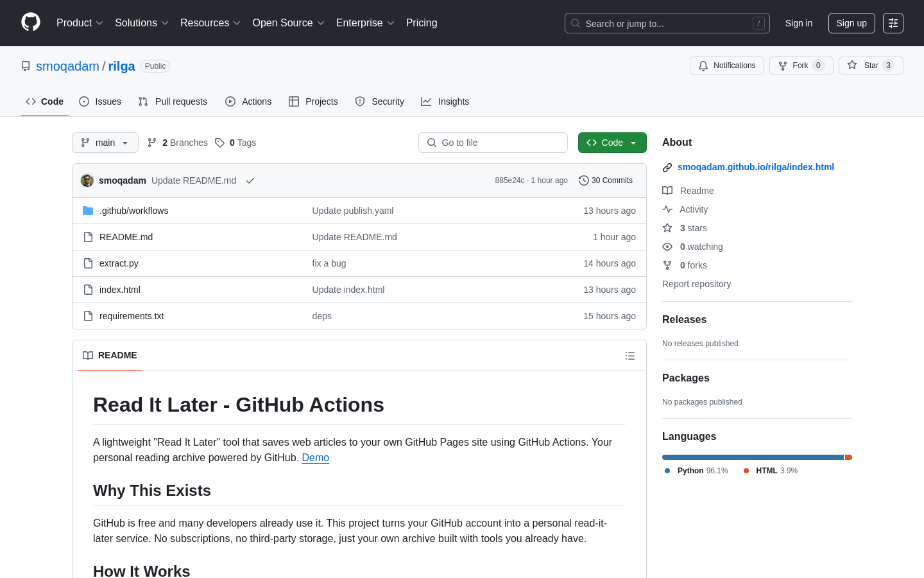This screenshot has height=578, width=924.
Task: Open the global settings sliders icon
Action: pos(893,23)
